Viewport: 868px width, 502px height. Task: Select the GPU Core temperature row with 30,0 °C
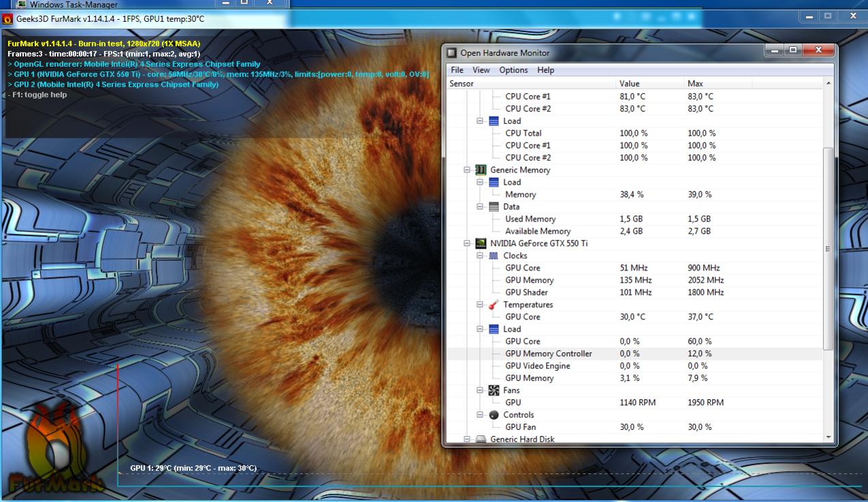[x=633, y=317]
